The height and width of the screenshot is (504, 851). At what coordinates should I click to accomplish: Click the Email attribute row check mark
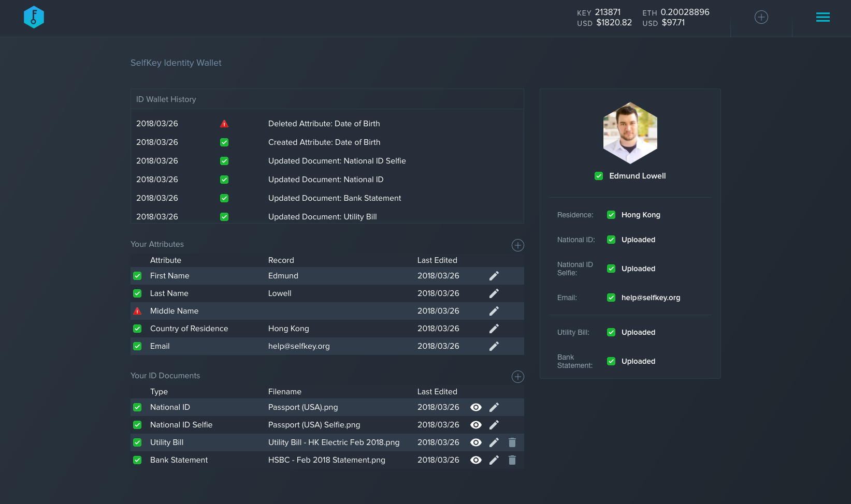point(137,346)
